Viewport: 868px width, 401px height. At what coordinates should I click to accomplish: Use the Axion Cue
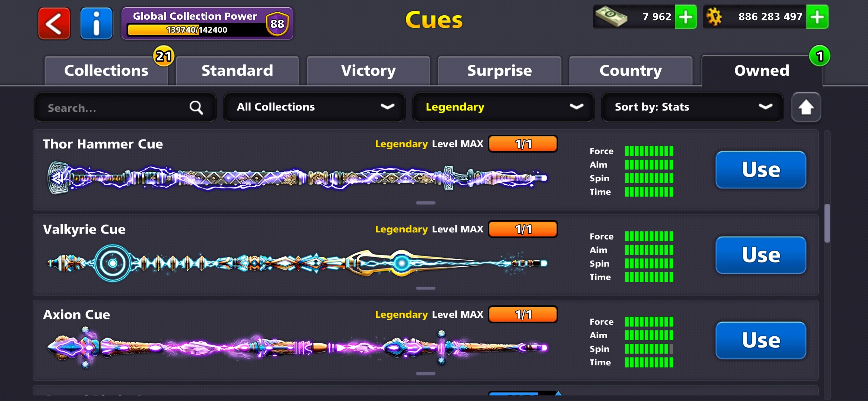[x=761, y=340]
